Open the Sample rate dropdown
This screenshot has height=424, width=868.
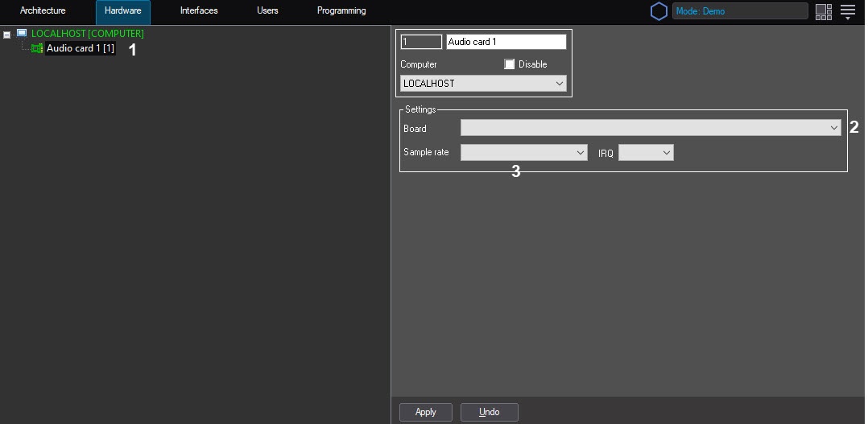[523, 153]
